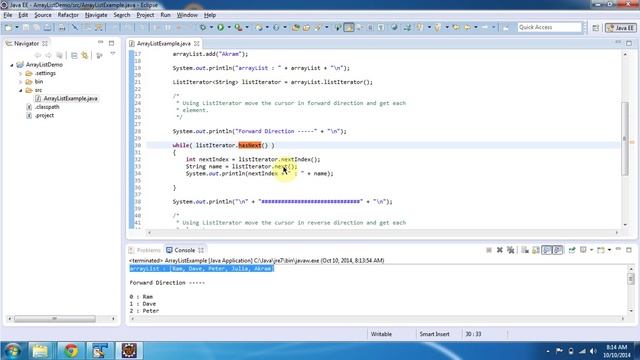Expand the .settings folder in Navigator
Screen dimensions: 640x360
coord(20,73)
